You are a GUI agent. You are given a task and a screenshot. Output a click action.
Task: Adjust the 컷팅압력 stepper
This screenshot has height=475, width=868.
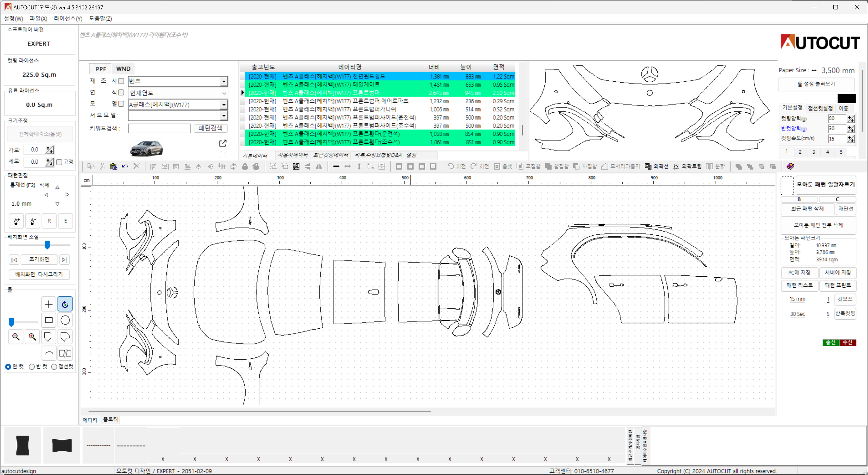[x=851, y=119]
